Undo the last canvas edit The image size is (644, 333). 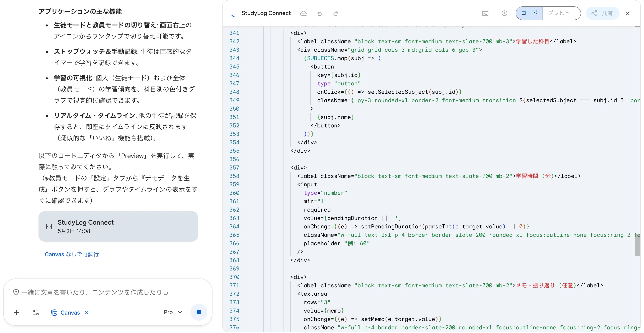(320, 13)
